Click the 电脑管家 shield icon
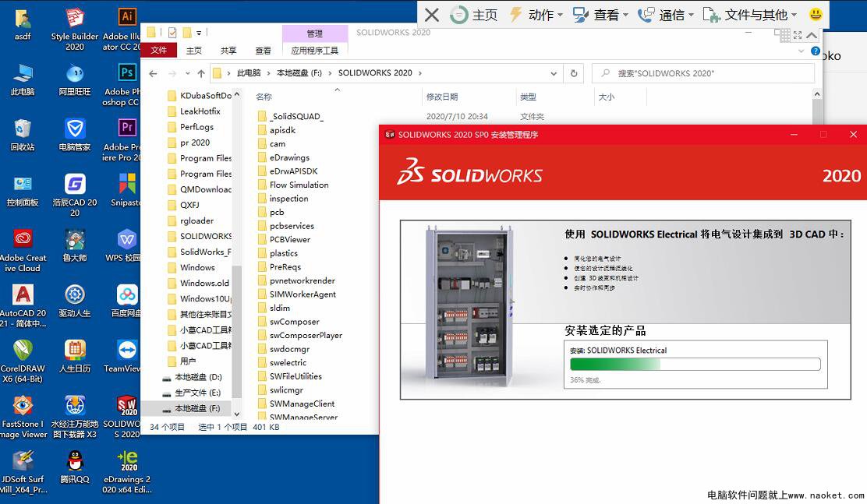Screen dimensions: 867x504 [75, 135]
